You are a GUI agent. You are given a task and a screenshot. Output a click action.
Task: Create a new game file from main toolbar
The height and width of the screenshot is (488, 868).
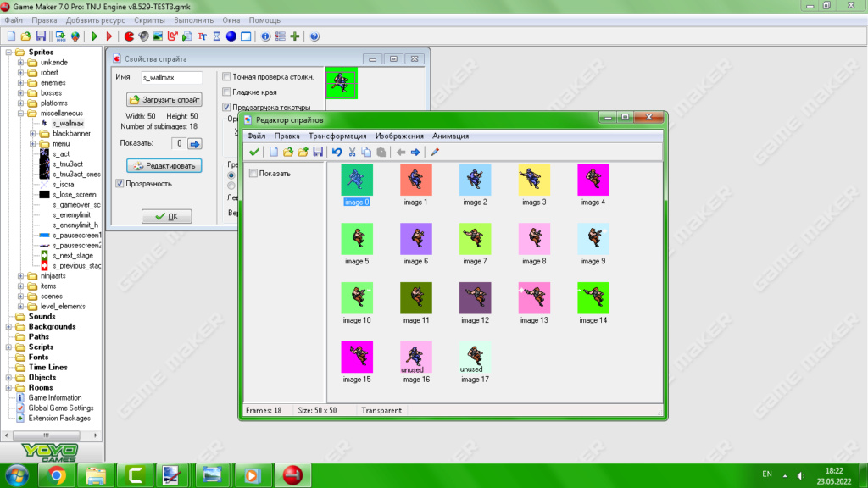point(11,36)
